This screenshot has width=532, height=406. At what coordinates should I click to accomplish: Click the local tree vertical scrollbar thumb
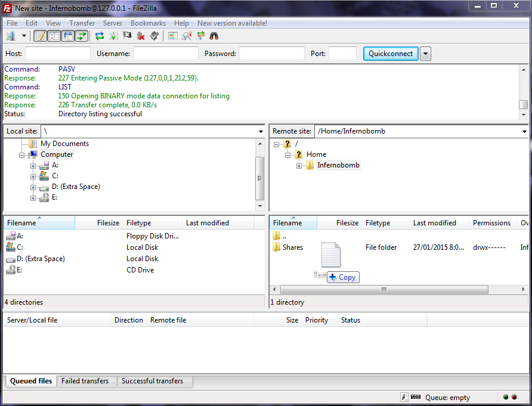click(x=259, y=178)
